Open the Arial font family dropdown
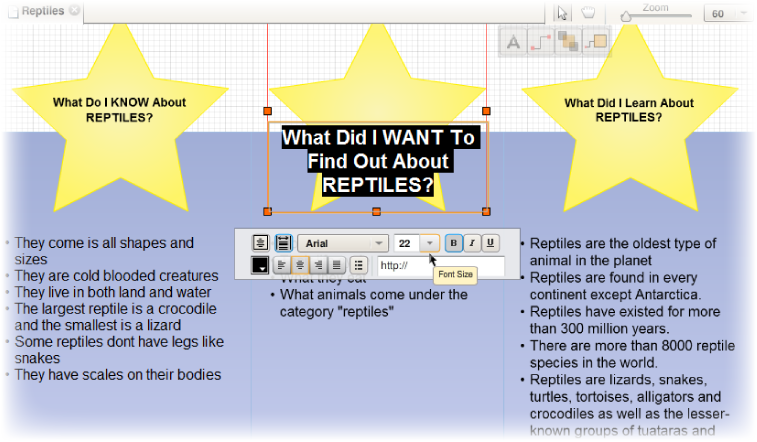 click(344, 243)
